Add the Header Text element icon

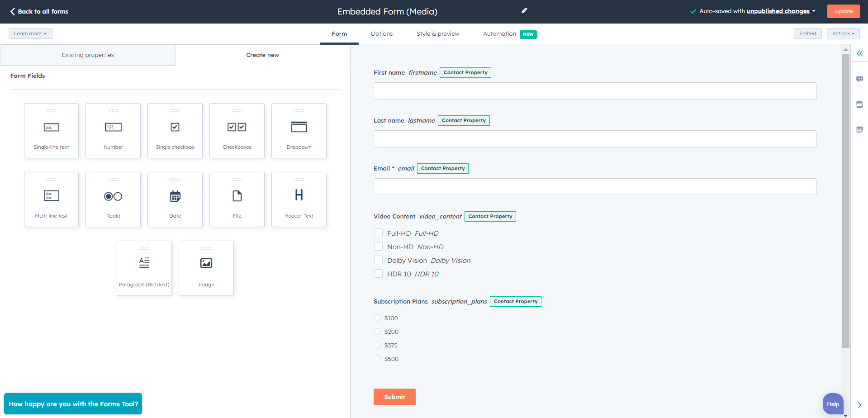pyautogui.click(x=299, y=195)
